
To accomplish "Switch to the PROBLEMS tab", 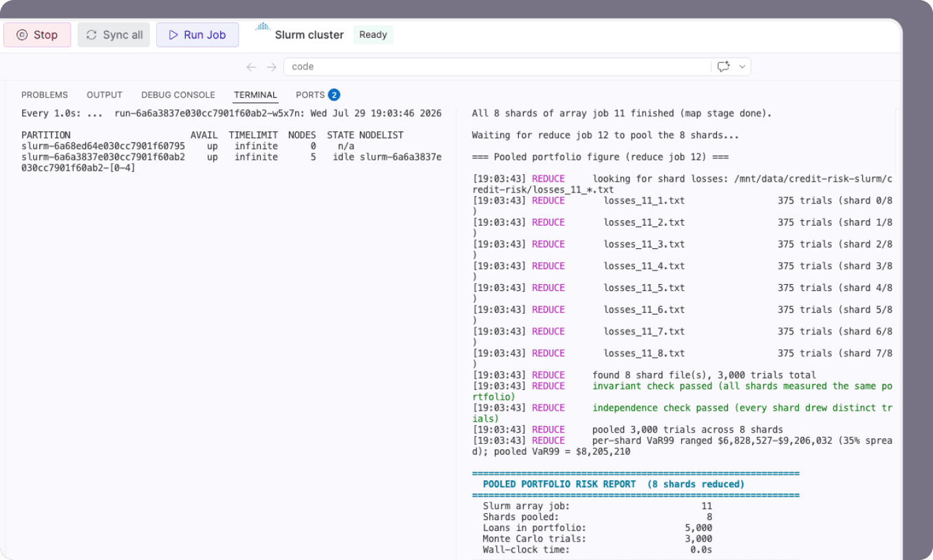I will click(45, 95).
